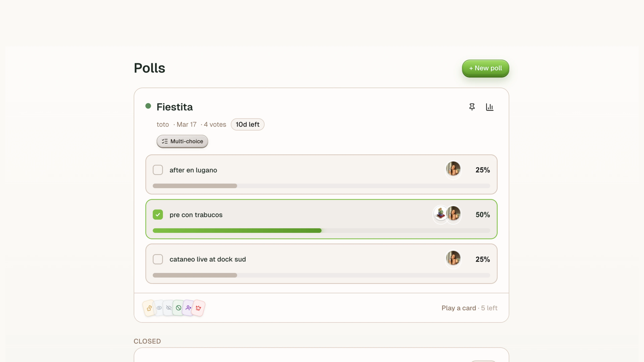
Task: Choose the purple remove-voter card
Action: (x=188, y=308)
